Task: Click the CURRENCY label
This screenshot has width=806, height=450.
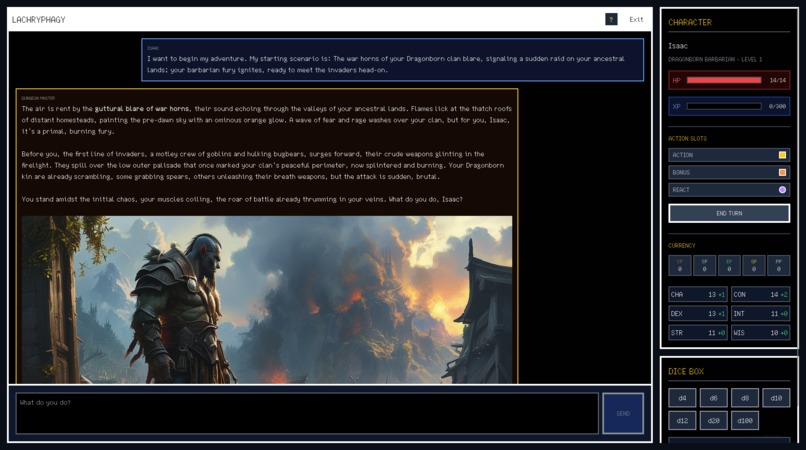Action: (x=682, y=246)
